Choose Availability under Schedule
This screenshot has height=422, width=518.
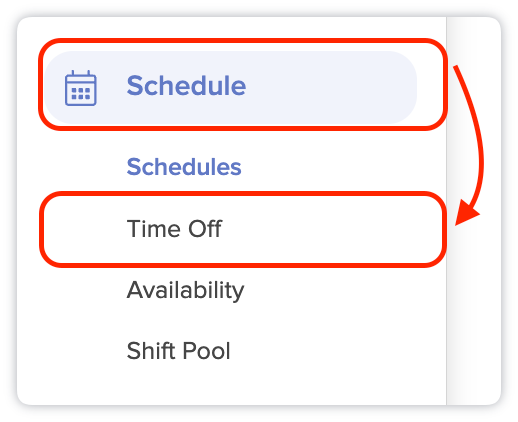[x=185, y=290]
